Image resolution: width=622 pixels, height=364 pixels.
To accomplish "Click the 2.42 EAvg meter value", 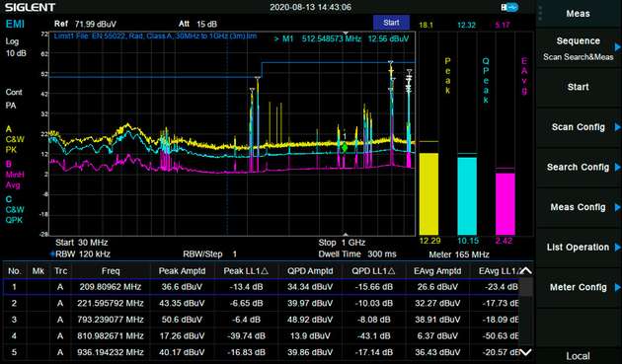I will point(504,241).
